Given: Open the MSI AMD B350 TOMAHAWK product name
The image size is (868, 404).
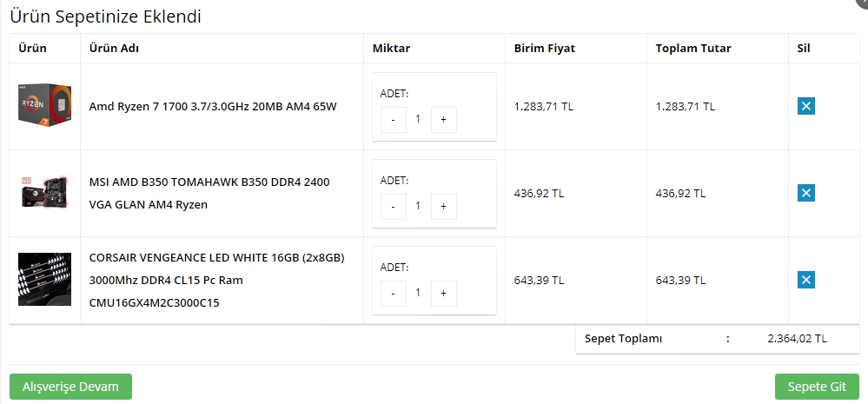Looking at the screenshot, I should (x=209, y=193).
